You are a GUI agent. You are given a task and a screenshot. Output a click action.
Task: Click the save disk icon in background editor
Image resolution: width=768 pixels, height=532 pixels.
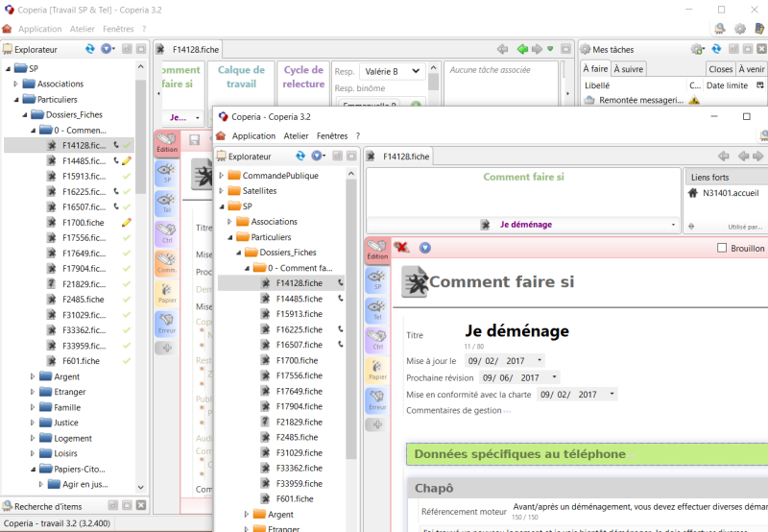195,140
